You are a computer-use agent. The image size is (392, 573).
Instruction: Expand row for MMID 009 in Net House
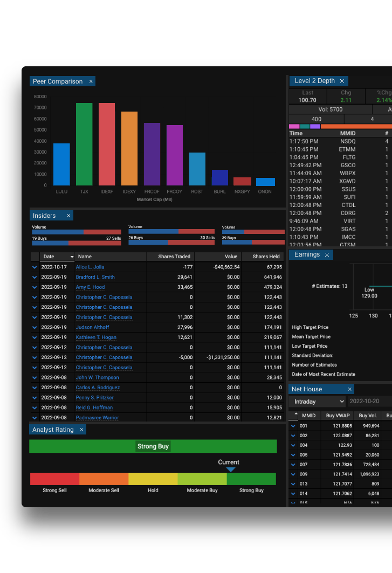[x=293, y=474]
